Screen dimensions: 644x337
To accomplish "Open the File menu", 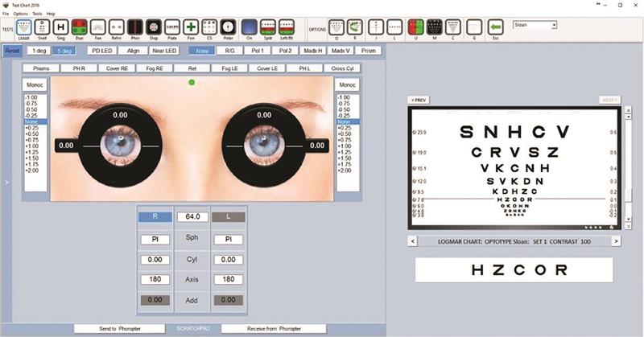I will (x=6, y=14).
